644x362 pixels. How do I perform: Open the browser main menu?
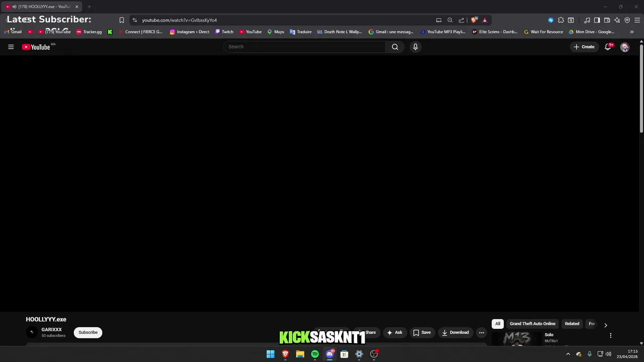[637, 20]
